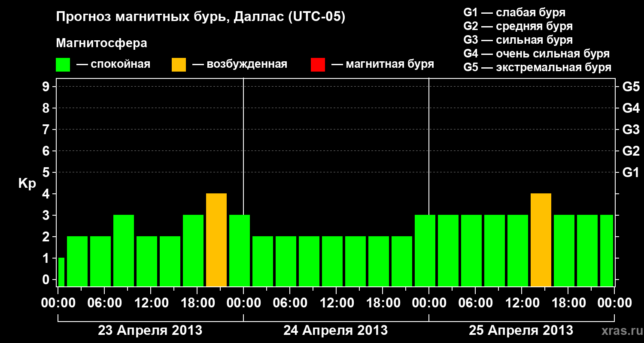Click the '— магнитная буря' legend label
Image resolution: width=644 pixels, height=343 pixels.
pos(383,65)
